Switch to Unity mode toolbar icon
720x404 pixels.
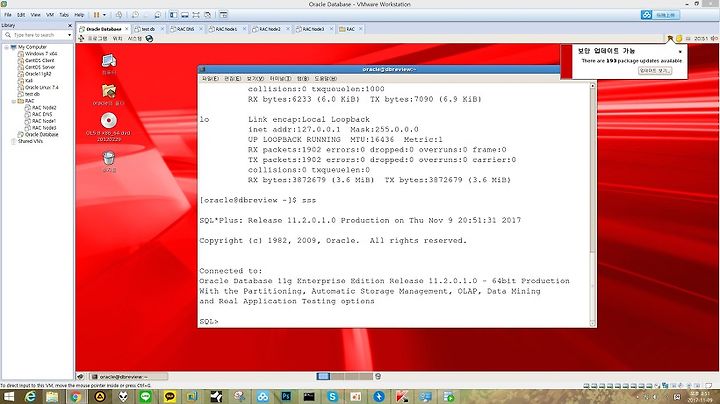pos(208,15)
